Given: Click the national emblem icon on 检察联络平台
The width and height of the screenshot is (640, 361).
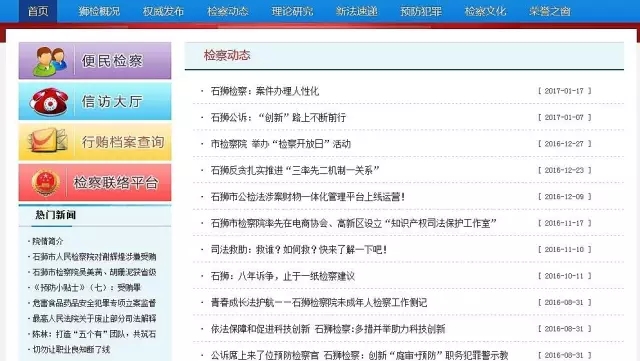Looking at the screenshot, I should click(x=46, y=182).
